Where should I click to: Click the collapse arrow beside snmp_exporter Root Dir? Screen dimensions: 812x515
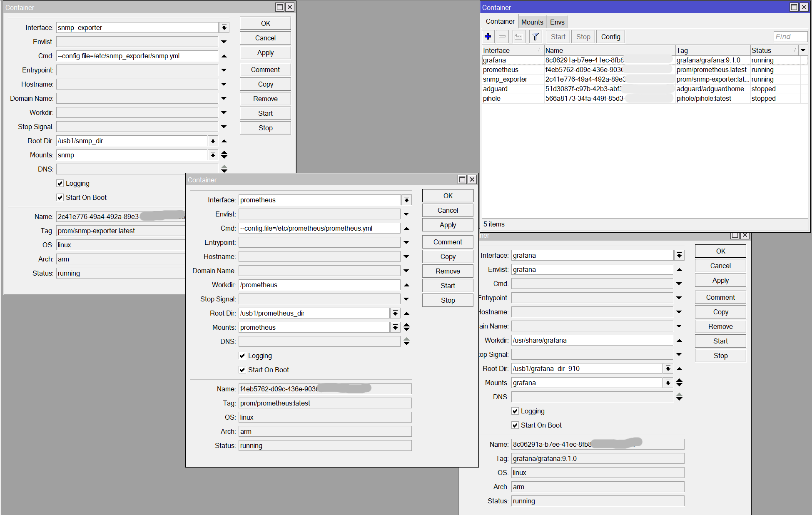point(224,141)
